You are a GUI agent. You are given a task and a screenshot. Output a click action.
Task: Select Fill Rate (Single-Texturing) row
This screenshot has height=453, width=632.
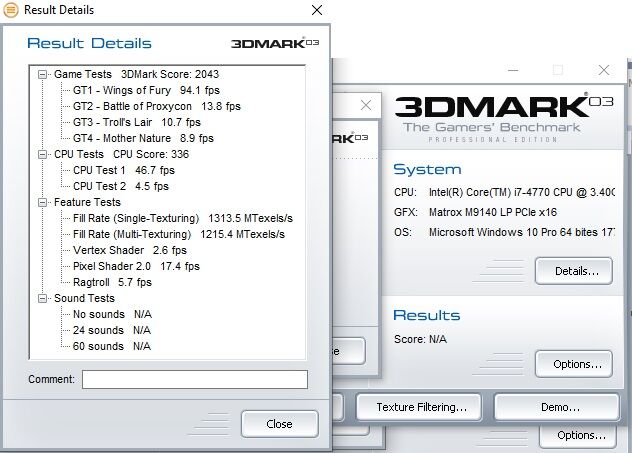click(183, 218)
